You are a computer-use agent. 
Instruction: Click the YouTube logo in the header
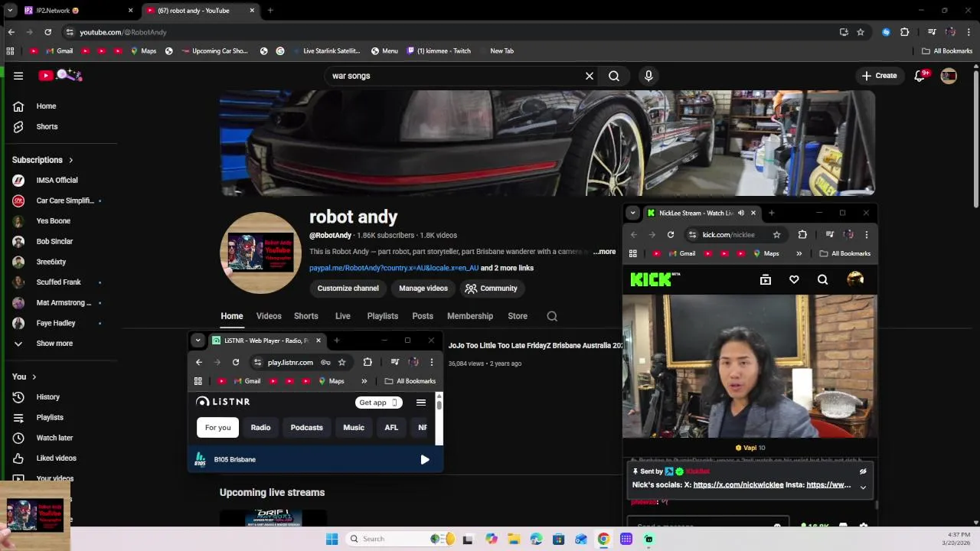tap(60, 75)
